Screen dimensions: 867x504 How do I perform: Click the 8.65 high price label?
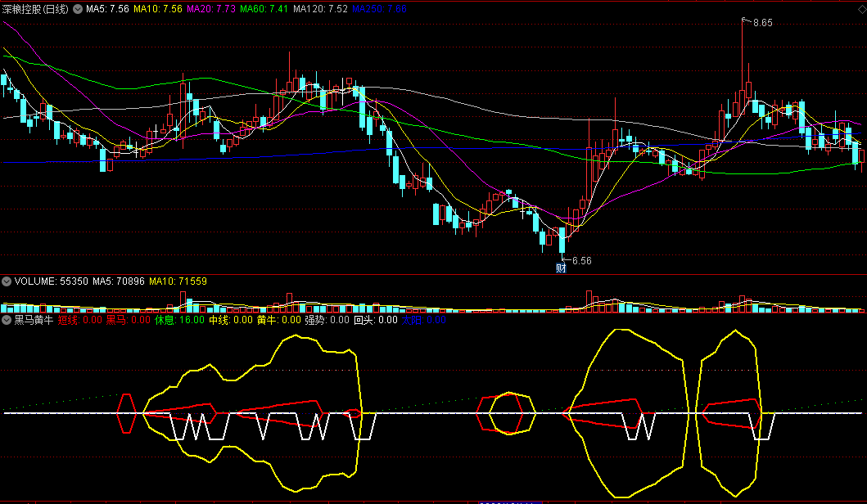pyautogui.click(x=762, y=23)
